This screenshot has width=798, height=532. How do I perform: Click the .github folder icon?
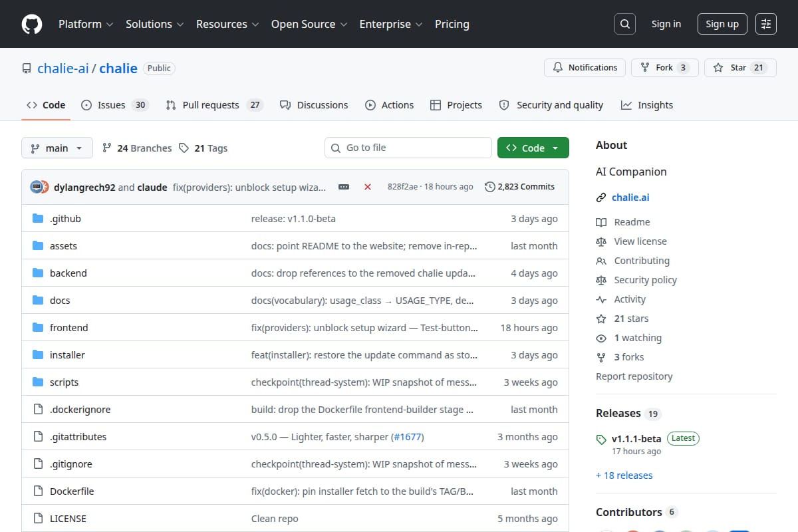click(38, 219)
